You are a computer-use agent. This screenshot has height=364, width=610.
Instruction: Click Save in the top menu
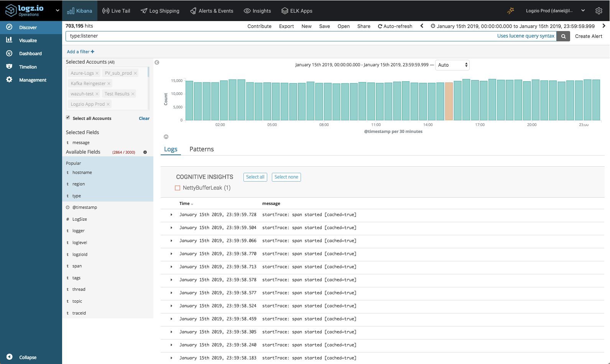click(324, 26)
